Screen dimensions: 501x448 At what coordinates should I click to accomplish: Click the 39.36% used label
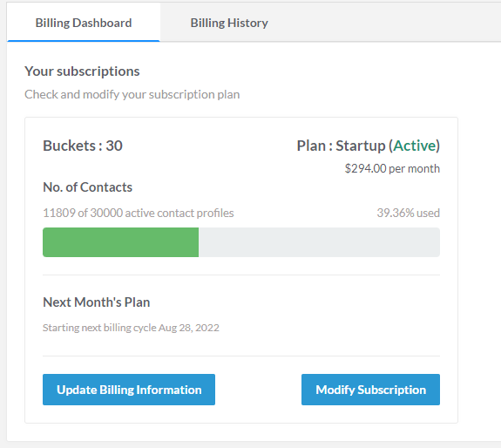tap(409, 213)
